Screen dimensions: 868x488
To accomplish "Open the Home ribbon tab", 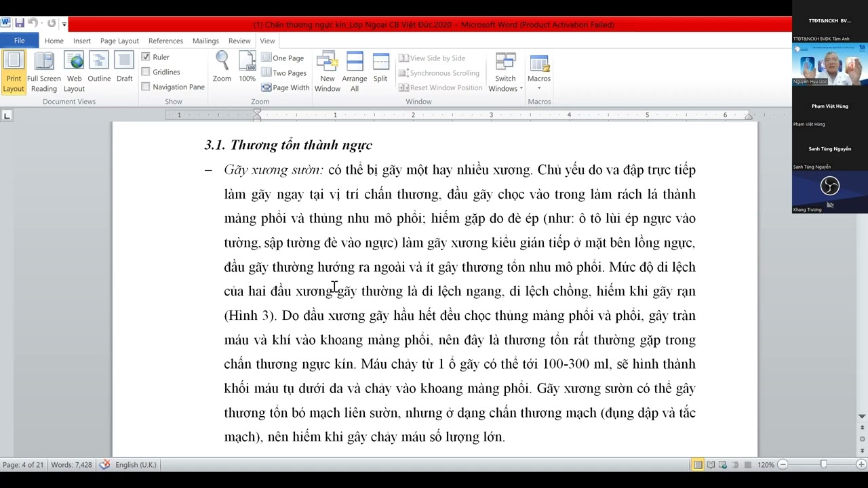I will 54,41.
